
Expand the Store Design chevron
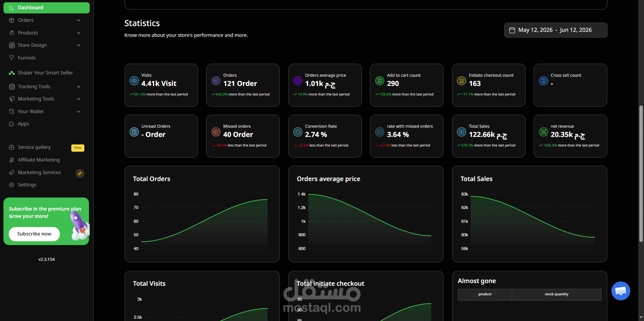(x=79, y=45)
